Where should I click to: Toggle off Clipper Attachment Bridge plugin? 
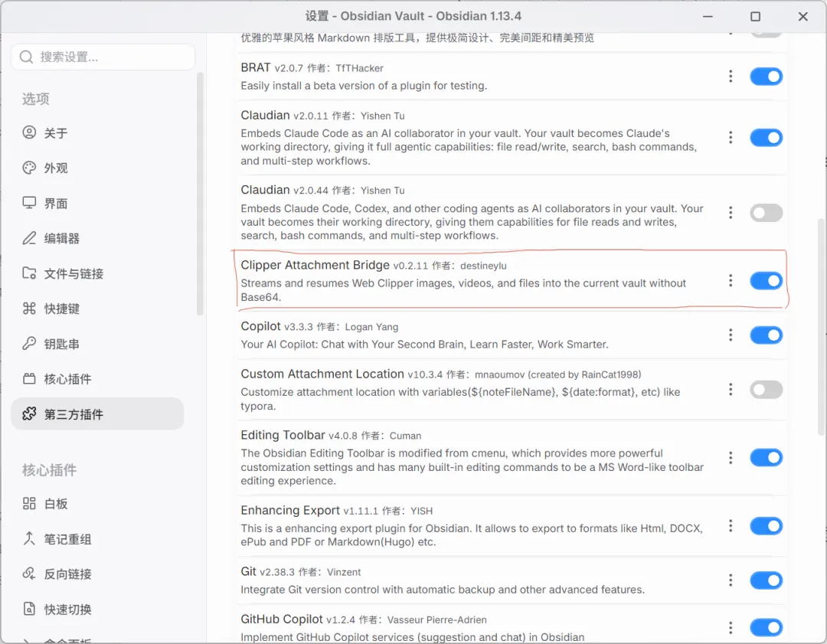coord(766,280)
